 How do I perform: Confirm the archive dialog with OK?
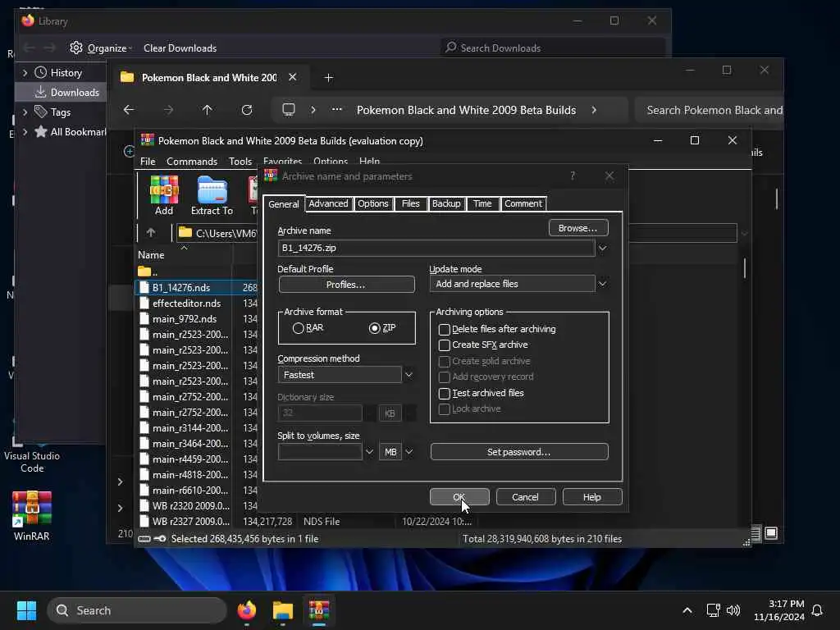[459, 497]
